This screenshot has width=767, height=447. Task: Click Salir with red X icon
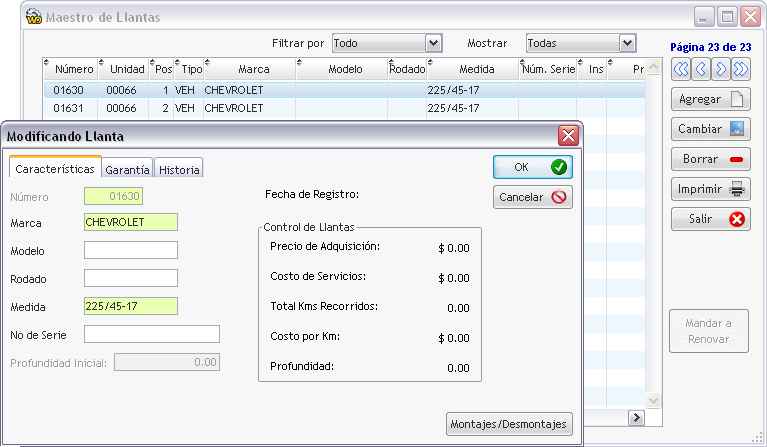(711, 219)
